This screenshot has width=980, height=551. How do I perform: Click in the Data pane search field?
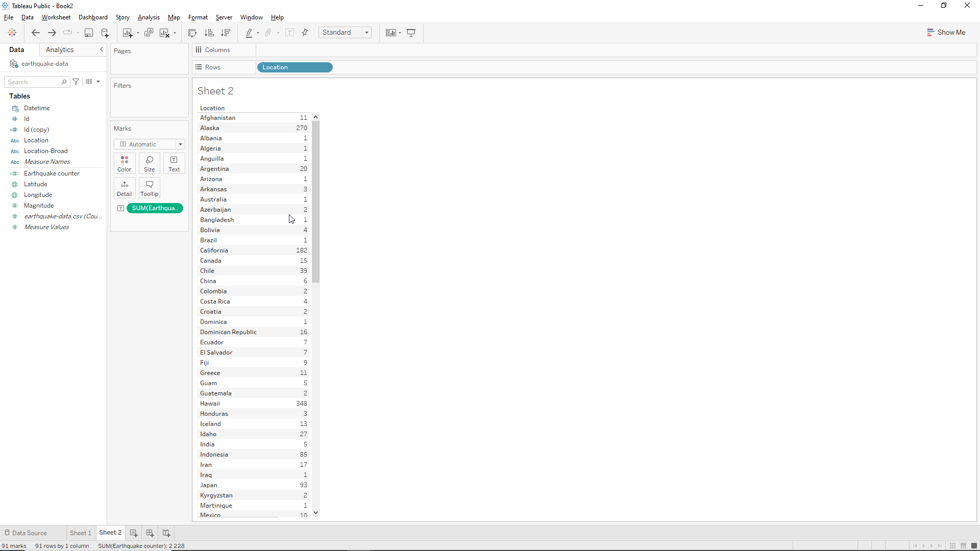click(33, 82)
